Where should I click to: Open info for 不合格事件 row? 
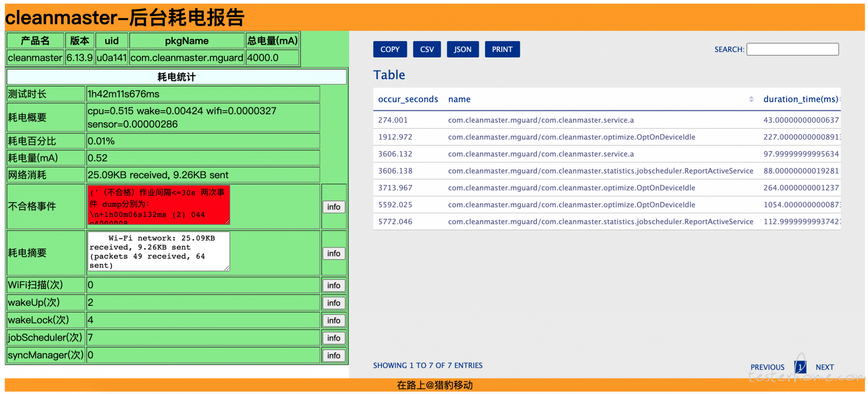[334, 207]
